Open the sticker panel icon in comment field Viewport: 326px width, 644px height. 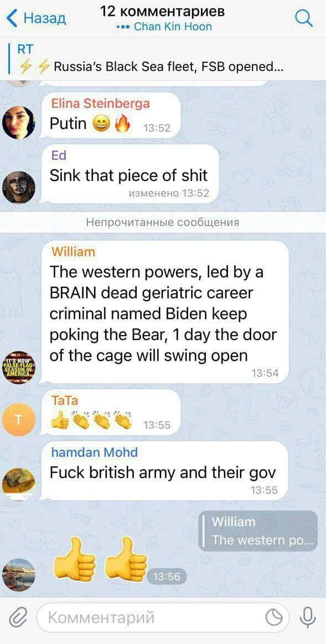(x=274, y=617)
